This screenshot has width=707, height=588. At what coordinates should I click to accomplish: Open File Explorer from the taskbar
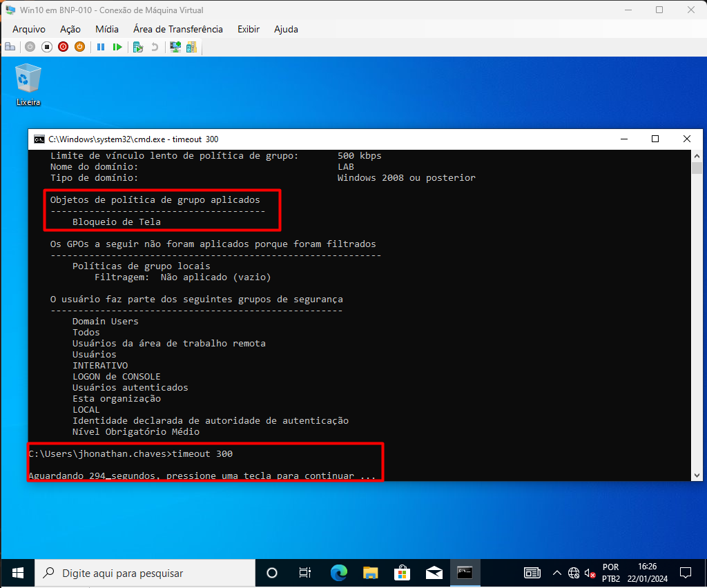(x=371, y=573)
